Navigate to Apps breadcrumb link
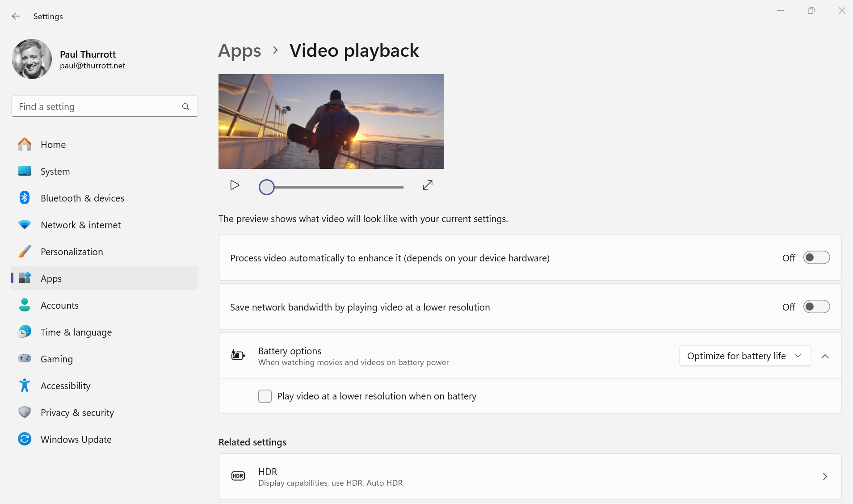The height and width of the screenshot is (504, 853). tap(240, 51)
